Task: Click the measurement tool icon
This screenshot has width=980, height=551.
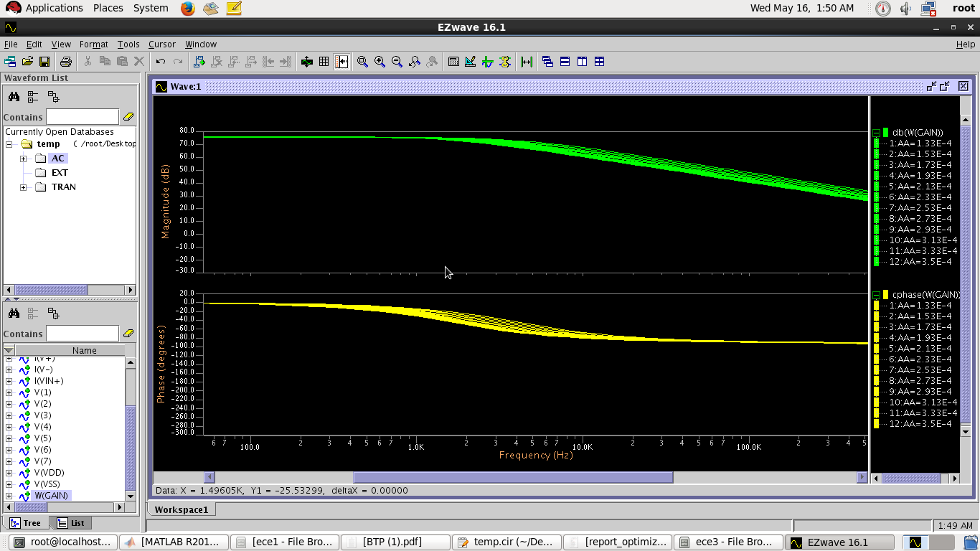Action: (x=471, y=62)
